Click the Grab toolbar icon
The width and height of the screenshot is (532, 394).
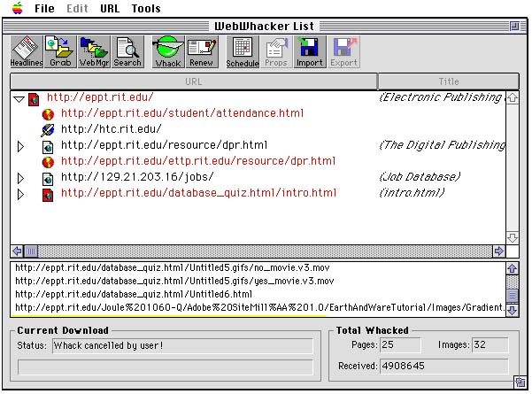point(60,51)
